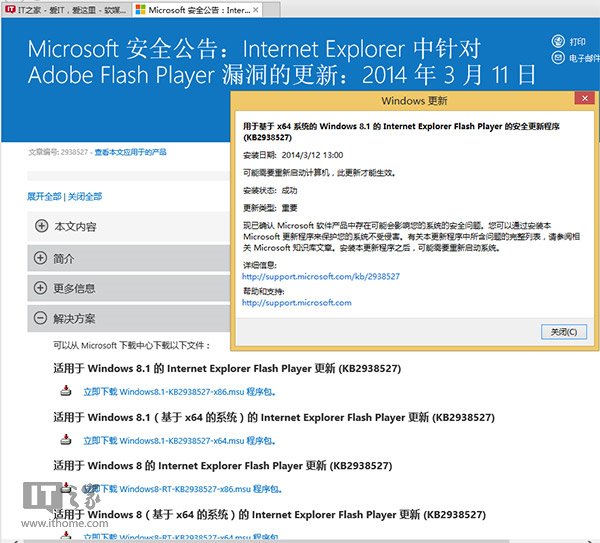Click the Microsoft logo icon on the active tab
The width and height of the screenshot is (600, 543).
click(x=140, y=9)
